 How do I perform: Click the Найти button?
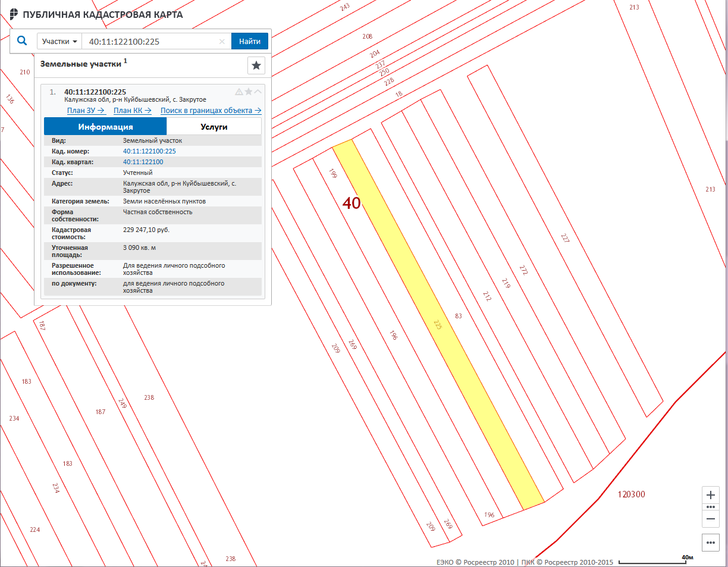point(250,41)
